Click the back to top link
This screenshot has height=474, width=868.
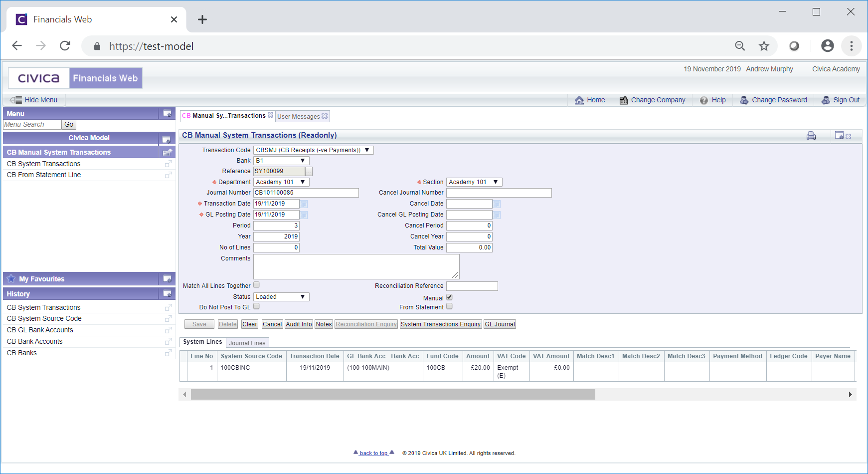373,453
